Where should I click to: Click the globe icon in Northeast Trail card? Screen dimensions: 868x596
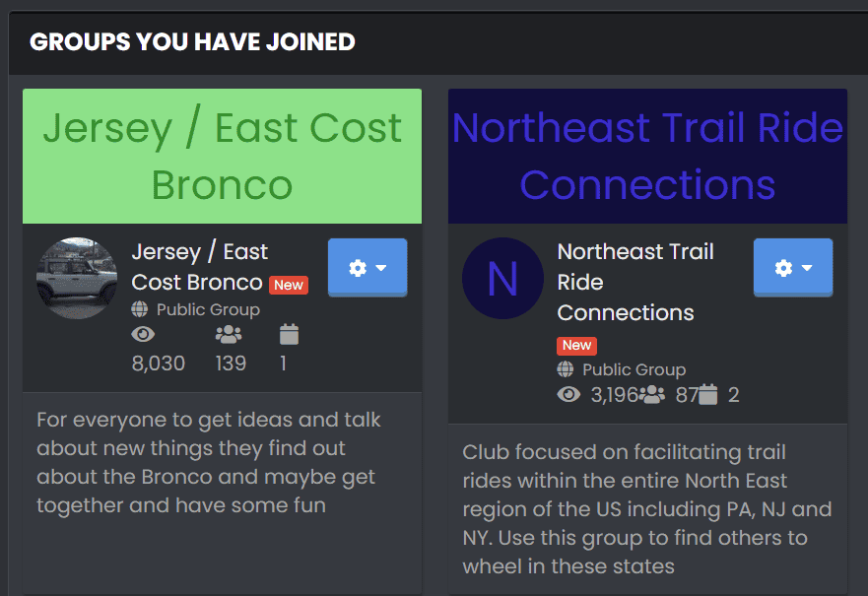point(566,369)
